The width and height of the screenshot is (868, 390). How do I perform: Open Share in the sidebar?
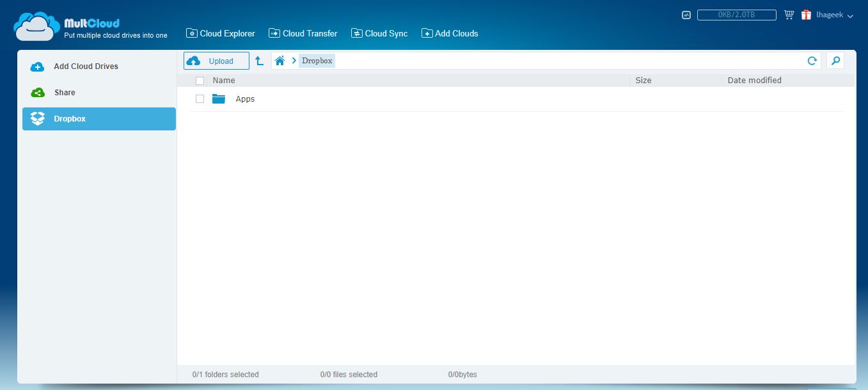tap(99, 93)
